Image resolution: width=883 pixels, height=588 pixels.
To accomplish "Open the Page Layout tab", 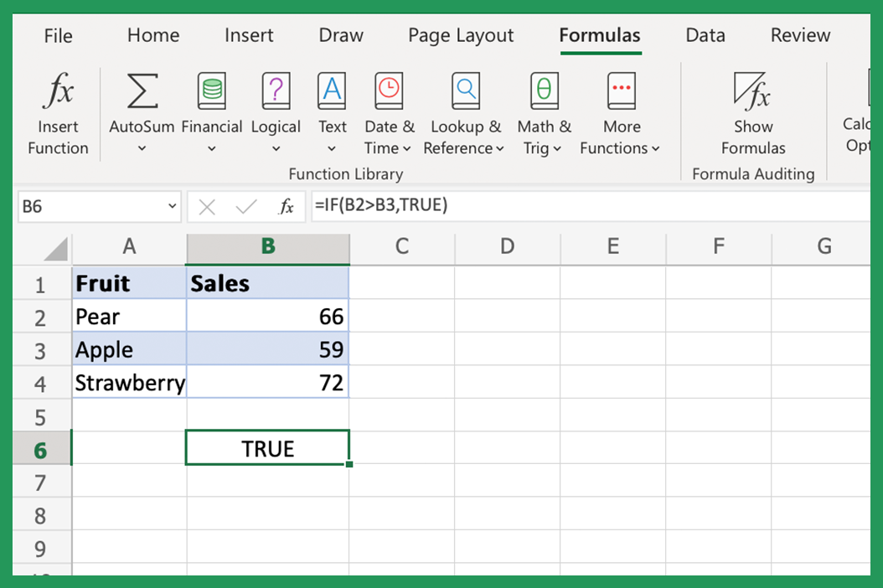I will coord(460,35).
